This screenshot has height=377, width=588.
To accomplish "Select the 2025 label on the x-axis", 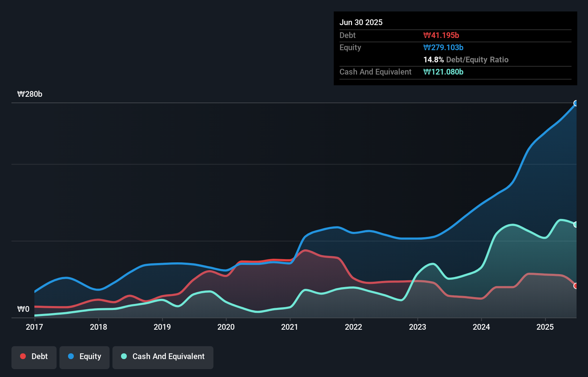I will pos(545,327).
